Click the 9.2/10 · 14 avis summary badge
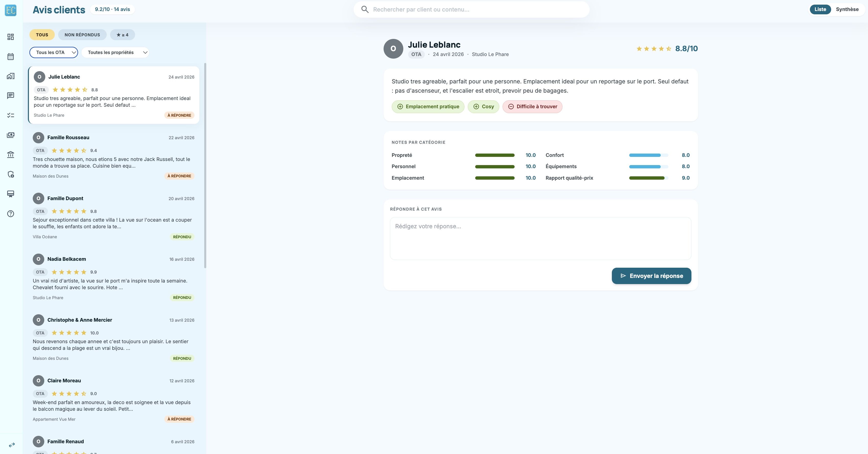 tap(112, 9)
